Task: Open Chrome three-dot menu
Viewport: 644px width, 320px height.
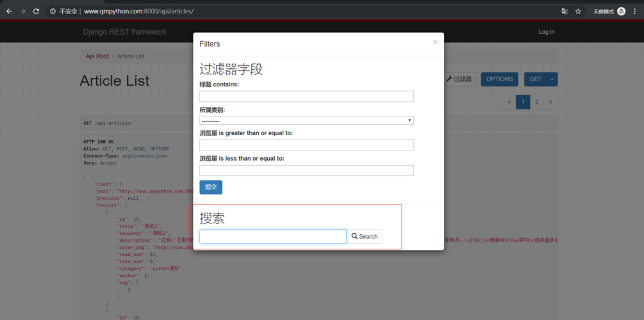Action: click(x=635, y=12)
